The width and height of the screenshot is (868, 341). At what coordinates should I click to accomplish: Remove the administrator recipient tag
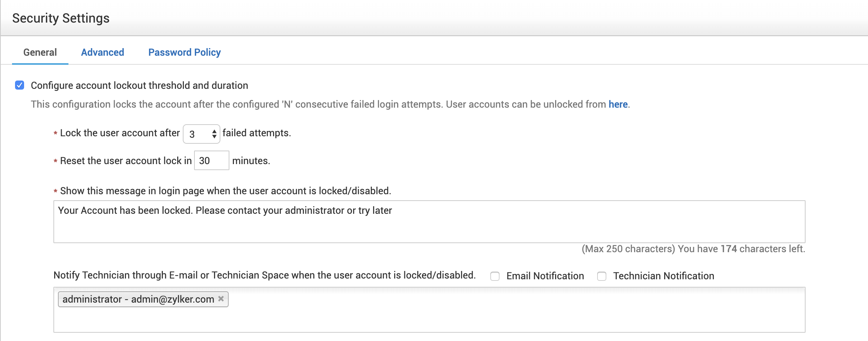221,299
